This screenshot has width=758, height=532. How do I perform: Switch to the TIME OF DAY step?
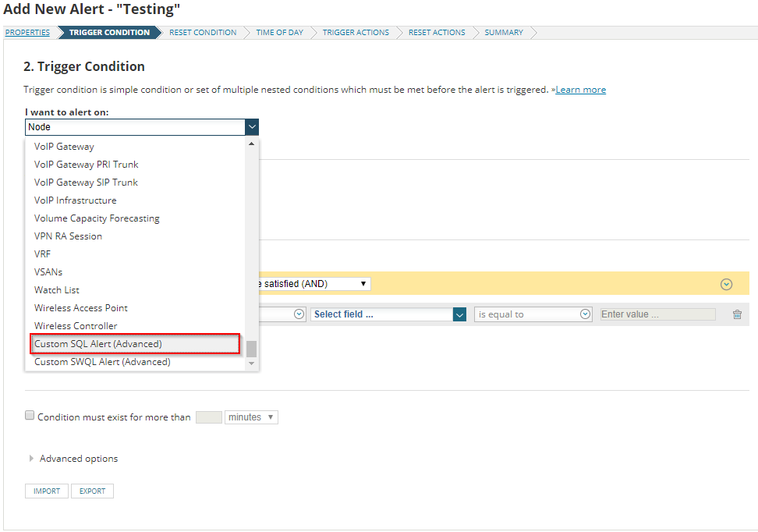[279, 32]
